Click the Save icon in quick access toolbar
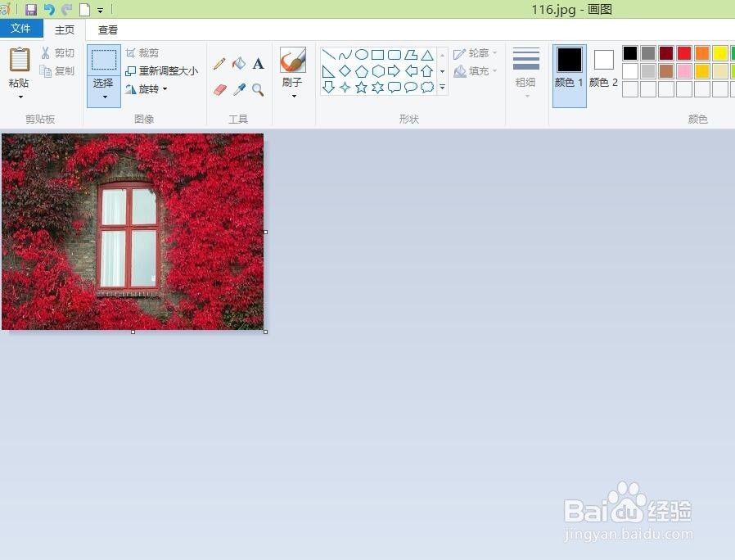The image size is (735, 560). pos(31,9)
